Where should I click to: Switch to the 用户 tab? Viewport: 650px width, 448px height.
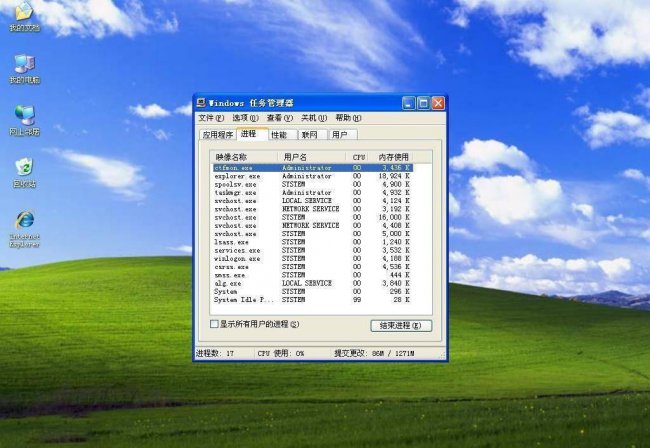[342, 135]
